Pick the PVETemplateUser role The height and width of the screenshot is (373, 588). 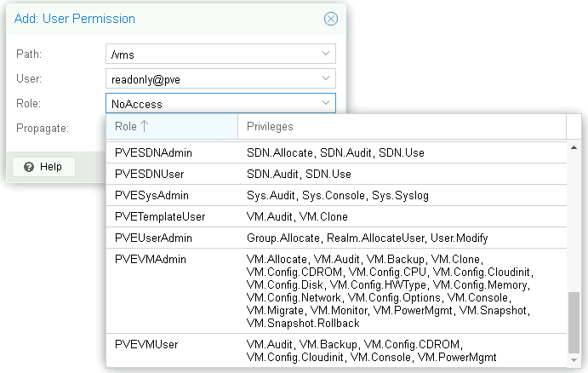(x=160, y=217)
